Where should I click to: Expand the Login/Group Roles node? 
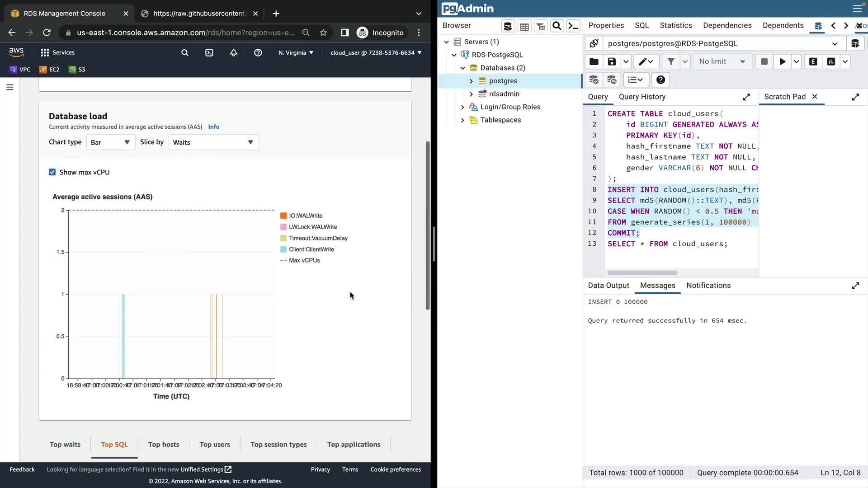(x=462, y=107)
